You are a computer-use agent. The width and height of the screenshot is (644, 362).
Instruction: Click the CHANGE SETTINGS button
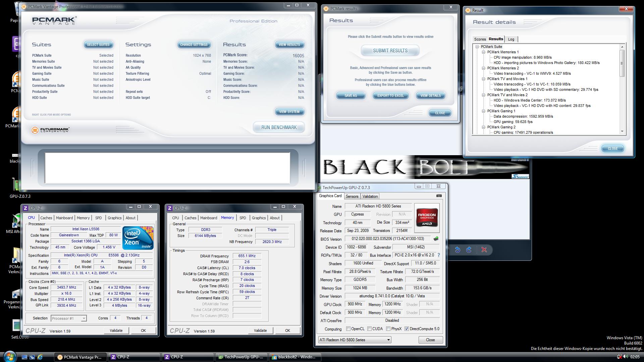[x=194, y=45]
